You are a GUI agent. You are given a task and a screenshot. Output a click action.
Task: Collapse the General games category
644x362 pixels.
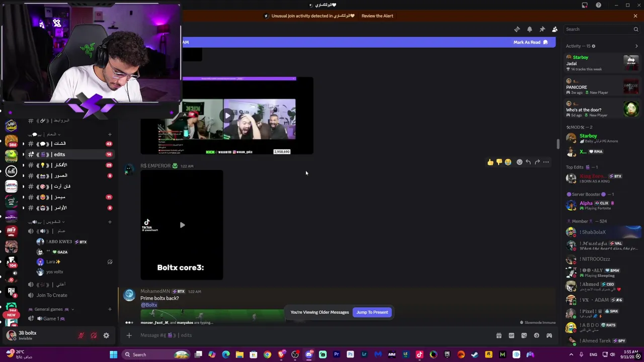pos(50,309)
